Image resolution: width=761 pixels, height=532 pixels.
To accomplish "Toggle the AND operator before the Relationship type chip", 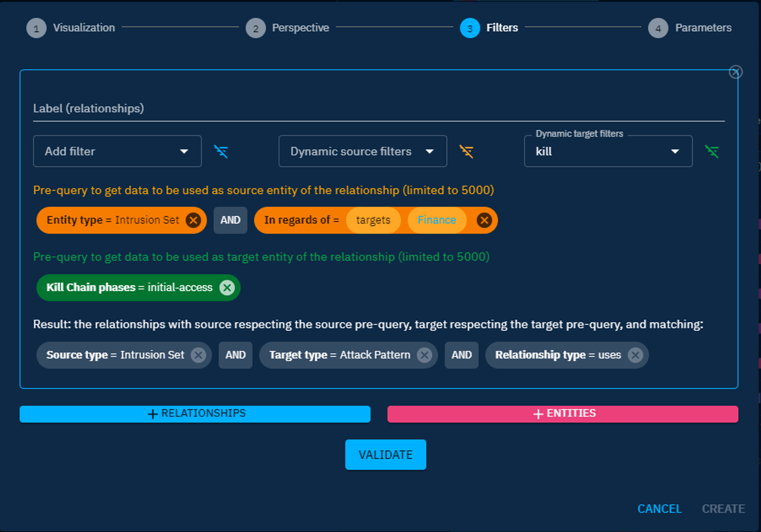I will pos(461,355).
